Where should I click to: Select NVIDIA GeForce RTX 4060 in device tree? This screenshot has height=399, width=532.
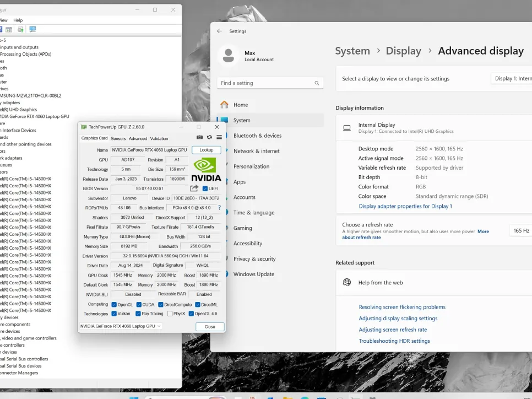click(34, 116)
